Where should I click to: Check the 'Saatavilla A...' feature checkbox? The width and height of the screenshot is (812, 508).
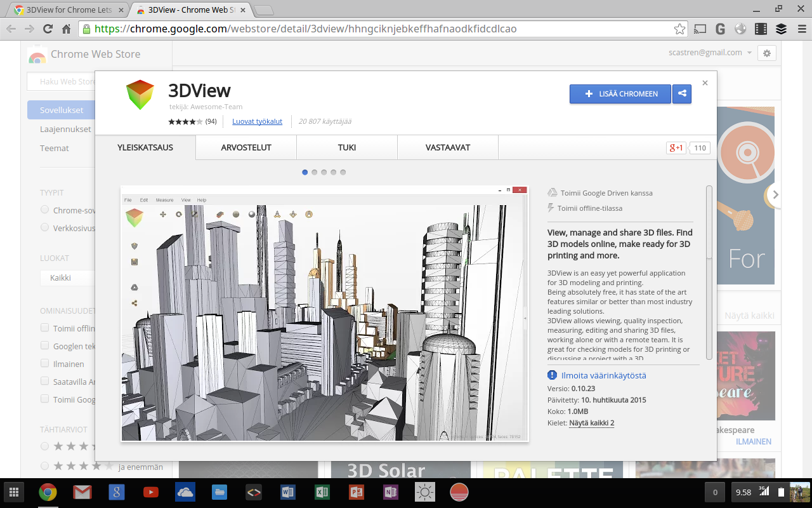[44, 382]
